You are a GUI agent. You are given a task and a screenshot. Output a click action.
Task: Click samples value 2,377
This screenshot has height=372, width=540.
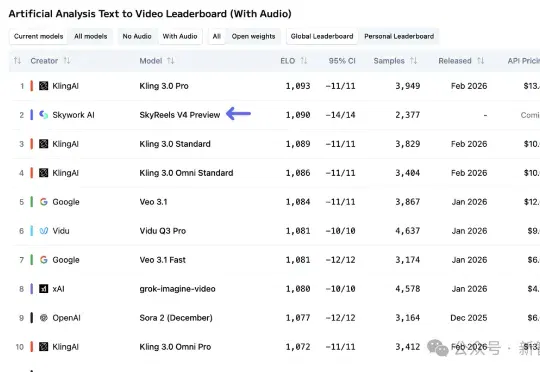[x=408, y=115]
